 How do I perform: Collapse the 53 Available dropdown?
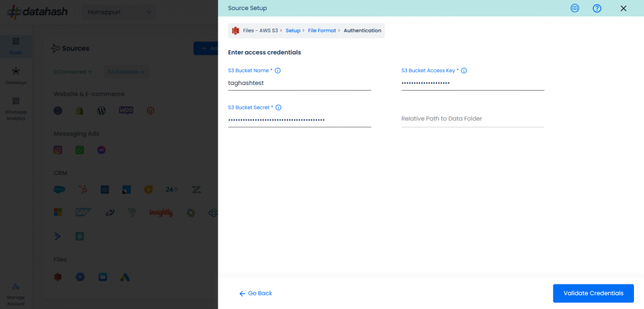point(126,72)
